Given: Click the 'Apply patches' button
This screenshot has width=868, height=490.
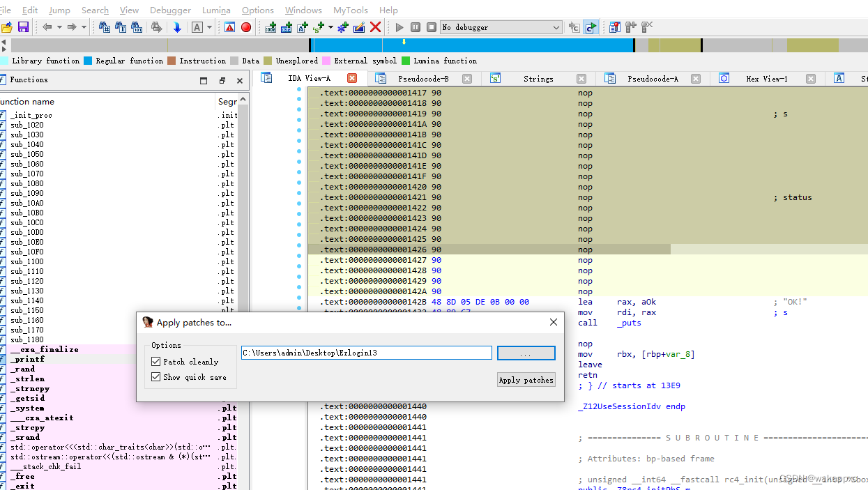Looking at the screenshot, I should [x=526, y=380].
